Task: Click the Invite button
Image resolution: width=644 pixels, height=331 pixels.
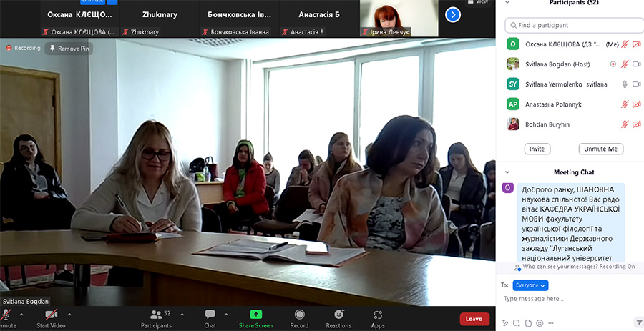Action: tap(537, 149)
